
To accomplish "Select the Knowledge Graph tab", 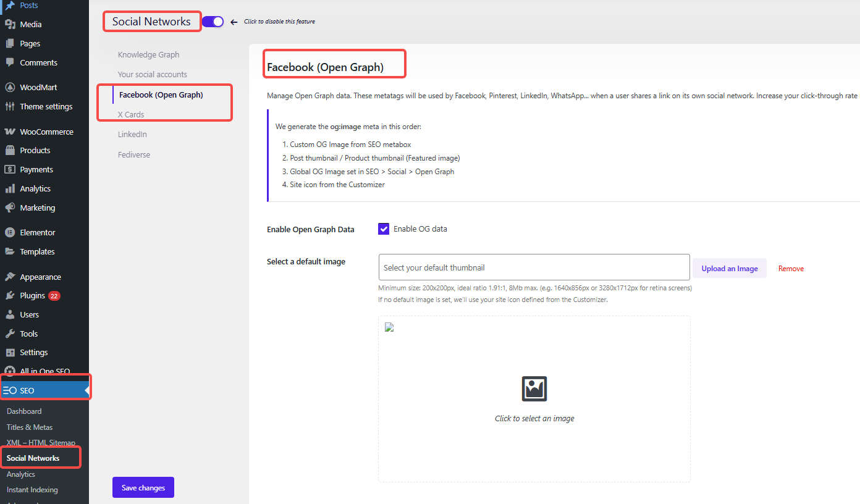I will coord(148,55).
